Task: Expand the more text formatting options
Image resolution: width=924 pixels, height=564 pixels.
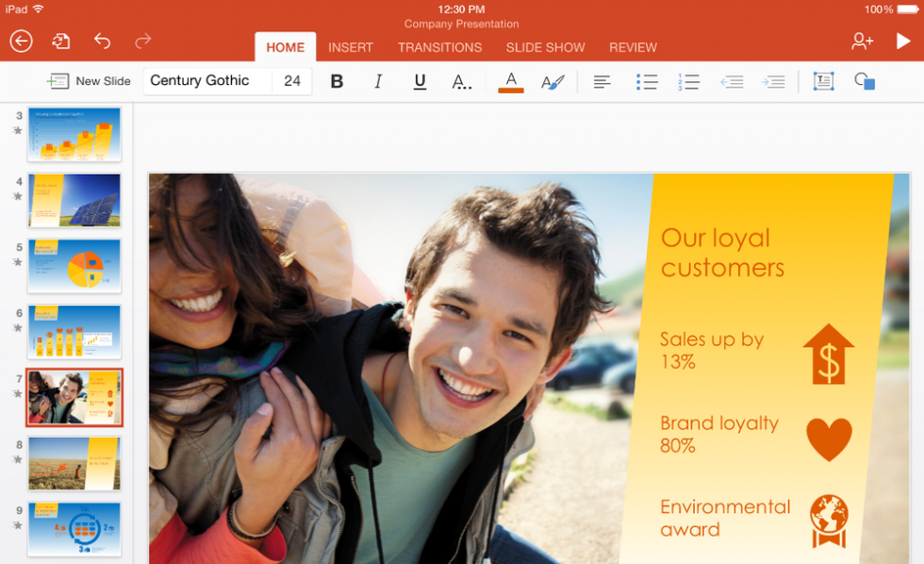Action: (461, 82)
